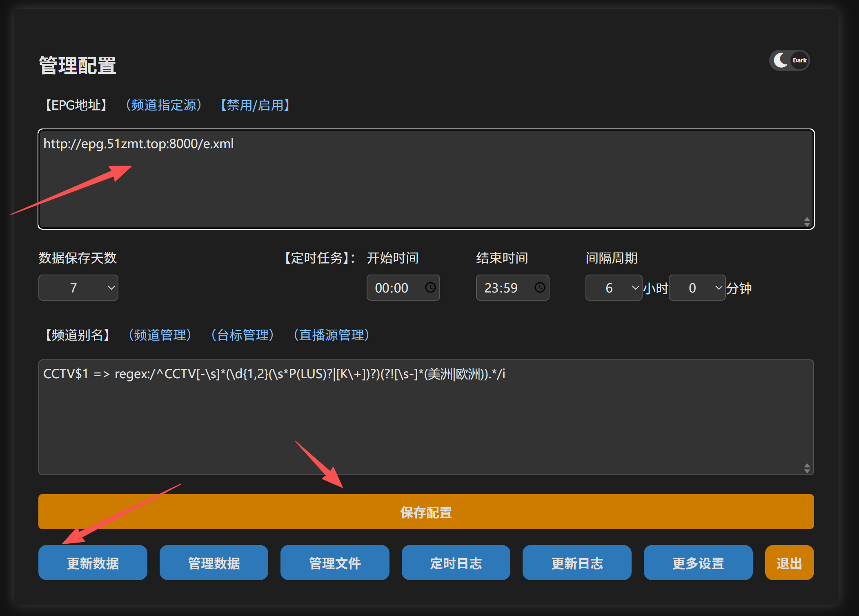The height and width of the screenshot is (616, 859).
Task: Toggle the Dark theme switch
Action: 789,60
